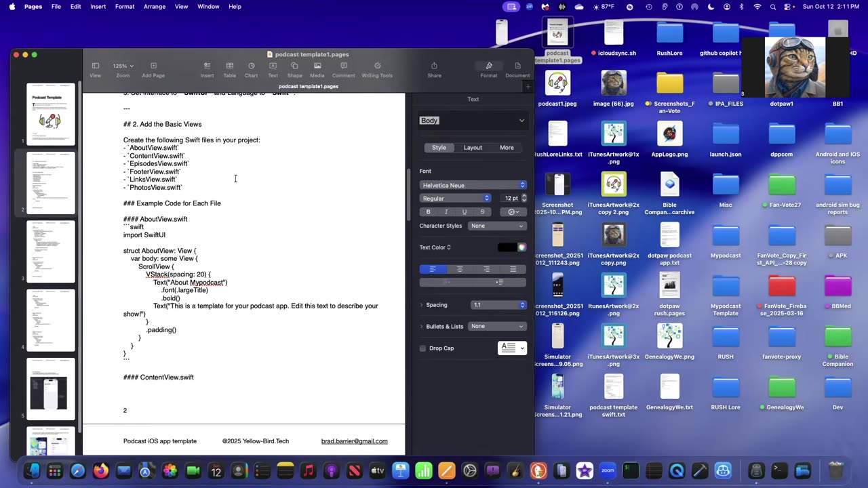Image resolution: width=868 pixels, height=488 pixels.
Task: Open brad.barrier@gmail.com link in footer
Action: (x=355, y=441)
